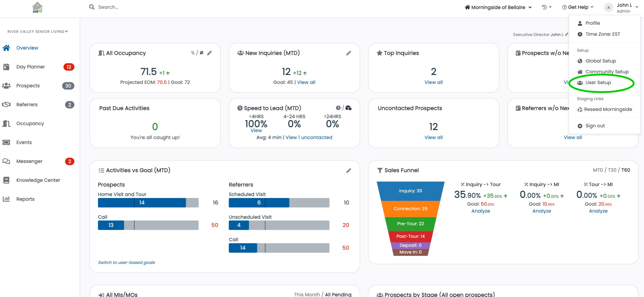Click the Messenger chat bubbles icon
644x297 pixels.
click(x=6, y=161)
